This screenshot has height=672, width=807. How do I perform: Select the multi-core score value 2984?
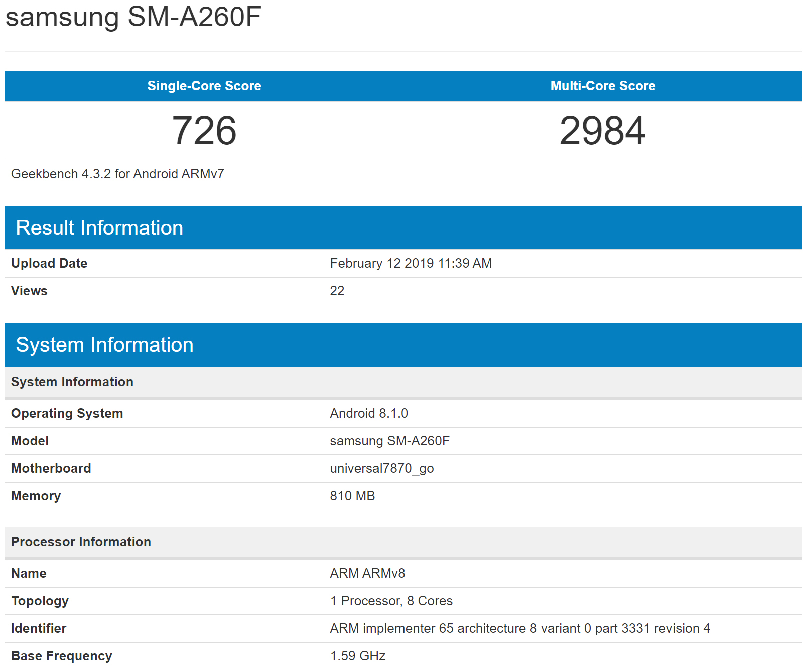point(602,131)
